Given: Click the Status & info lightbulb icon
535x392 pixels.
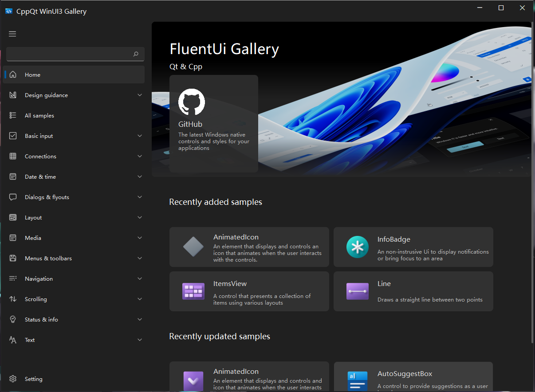Looking at the screenshot, I should 13,319.
